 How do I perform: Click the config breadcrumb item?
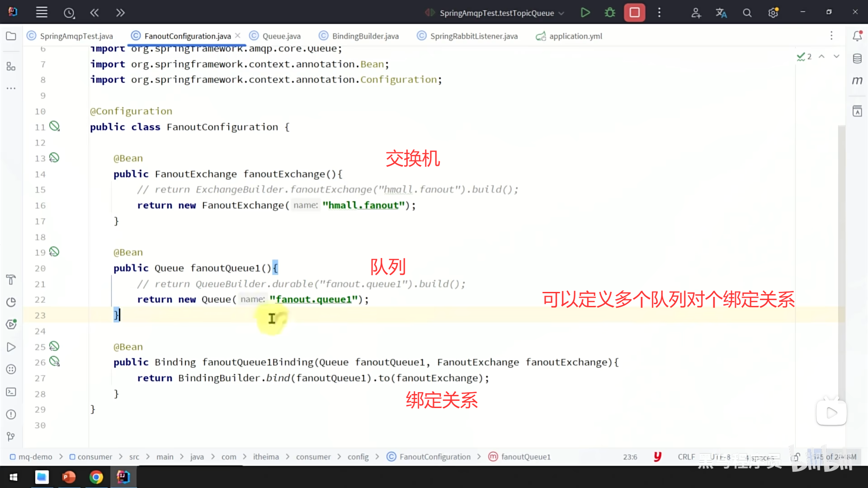358,457
